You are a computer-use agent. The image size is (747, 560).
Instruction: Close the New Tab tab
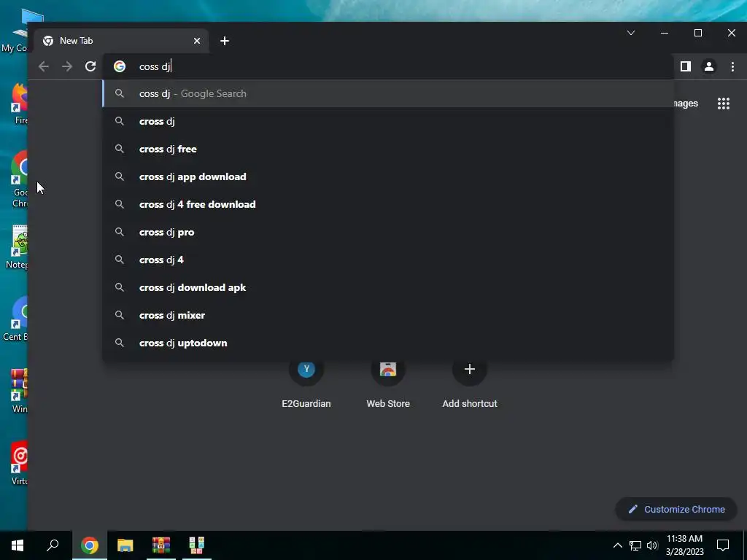[x=197, y=41]
